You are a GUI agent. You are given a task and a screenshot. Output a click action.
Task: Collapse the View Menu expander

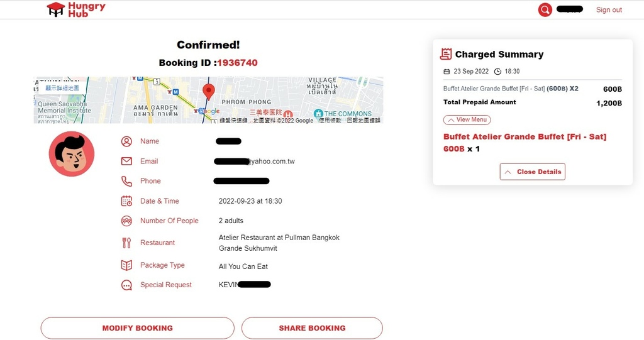point(467,120)
